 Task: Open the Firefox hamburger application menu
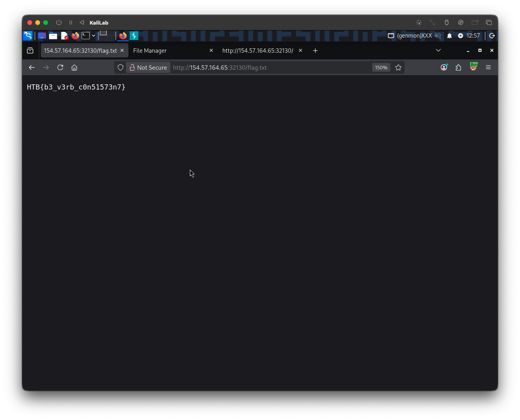coord(488,67)
